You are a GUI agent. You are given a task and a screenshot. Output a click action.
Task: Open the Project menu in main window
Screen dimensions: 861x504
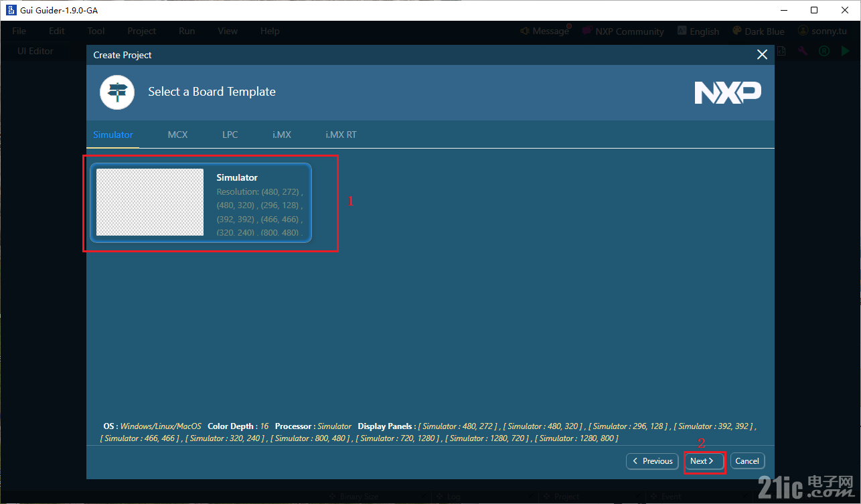(141, 31)
